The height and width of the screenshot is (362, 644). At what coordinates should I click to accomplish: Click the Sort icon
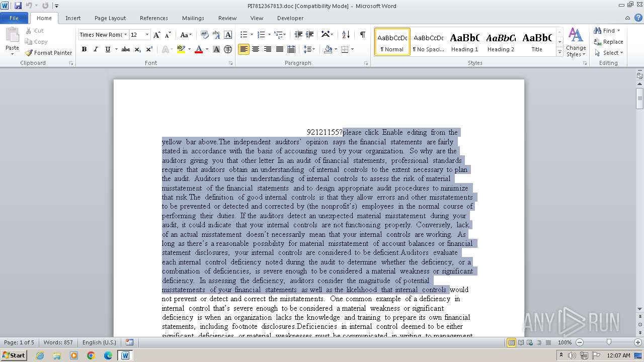point(346,35)
